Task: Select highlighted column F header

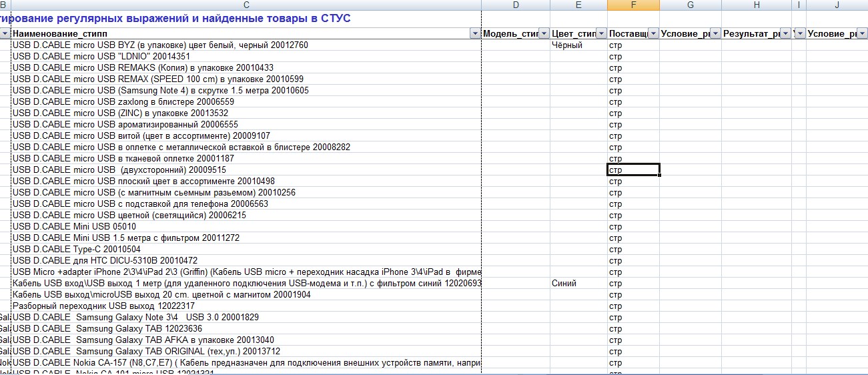Action: click(x=633, y=5)
